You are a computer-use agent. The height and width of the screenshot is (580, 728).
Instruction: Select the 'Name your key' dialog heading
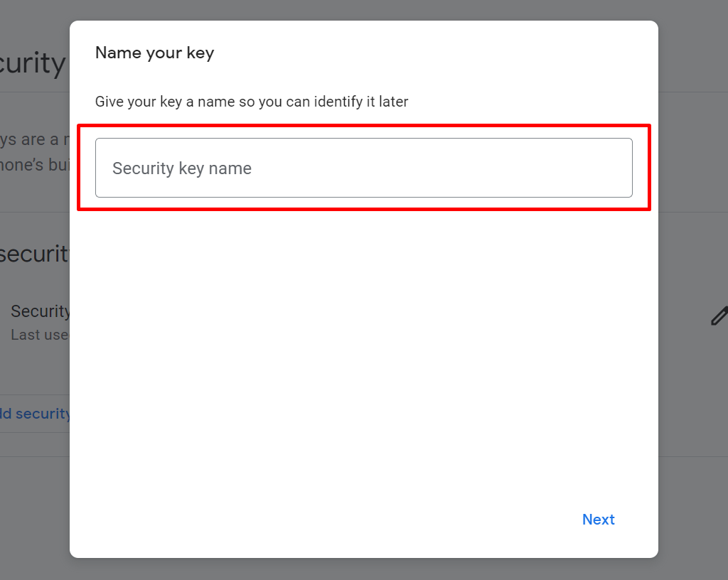click(x=154, y=53)
